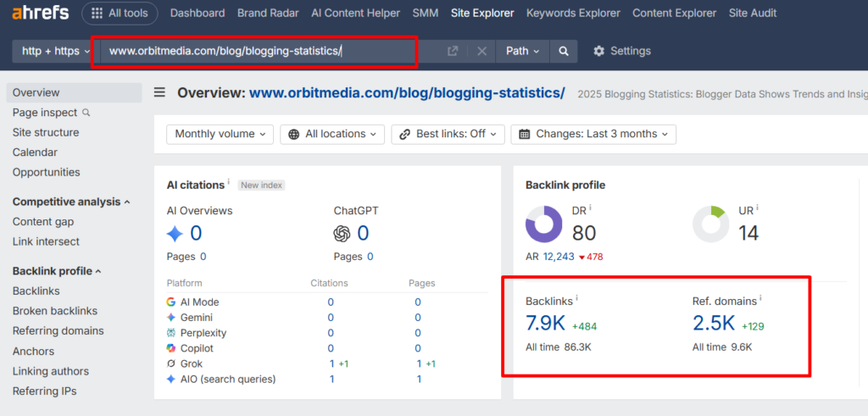868x416 pixels.
Task: Click Grok platform icon
Action: tap(171, 364)
